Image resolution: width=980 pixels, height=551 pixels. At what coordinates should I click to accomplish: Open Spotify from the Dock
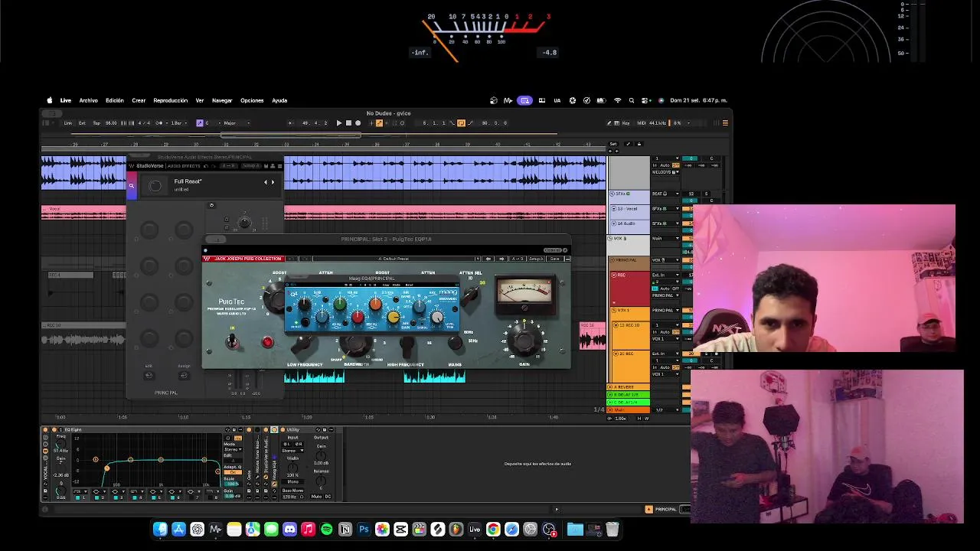(x=327, y=530)
